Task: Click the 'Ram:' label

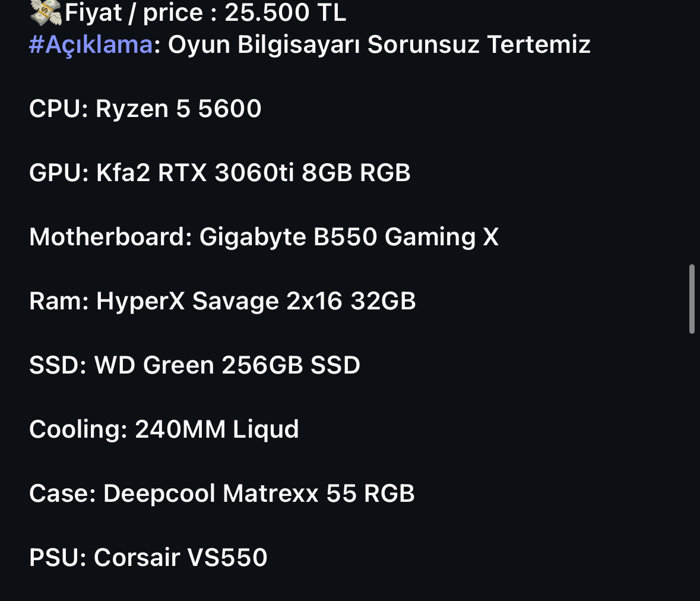Action: [59, 301]
